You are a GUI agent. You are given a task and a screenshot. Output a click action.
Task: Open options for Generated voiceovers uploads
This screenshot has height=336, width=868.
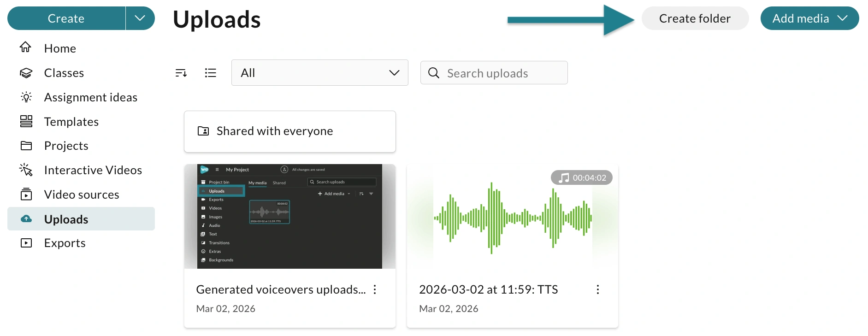point(375,289)
